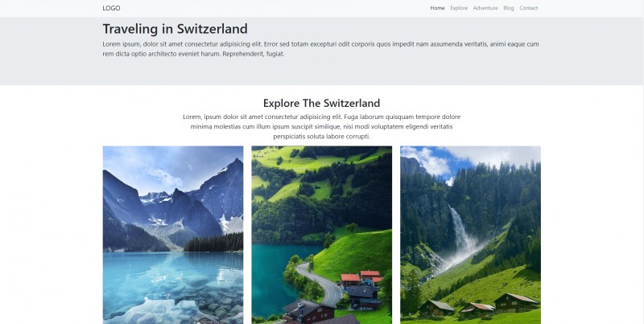Click the winding road in the middle photo
The height and width of the screenshot is (324, 644).
tap(323, 283)
